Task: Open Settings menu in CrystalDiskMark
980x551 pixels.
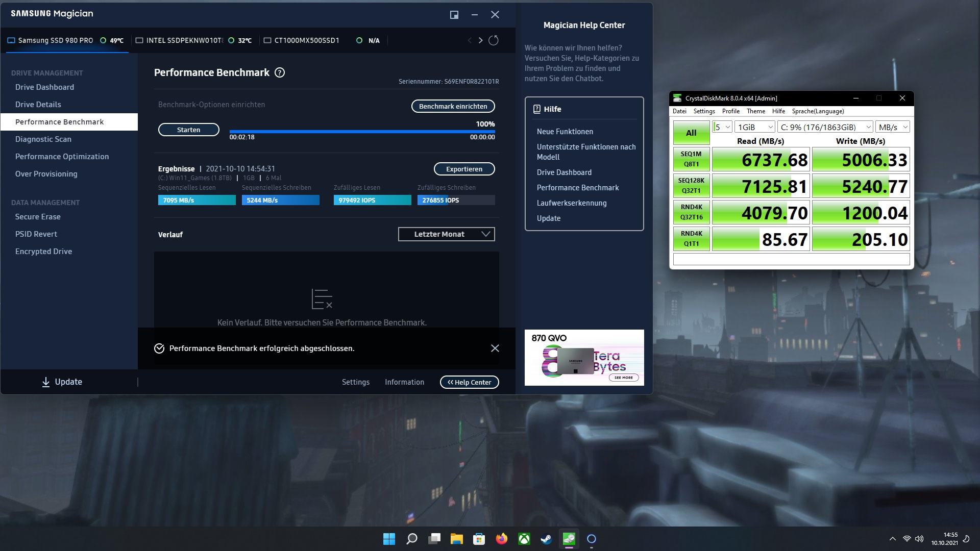Action: (704, 111)
